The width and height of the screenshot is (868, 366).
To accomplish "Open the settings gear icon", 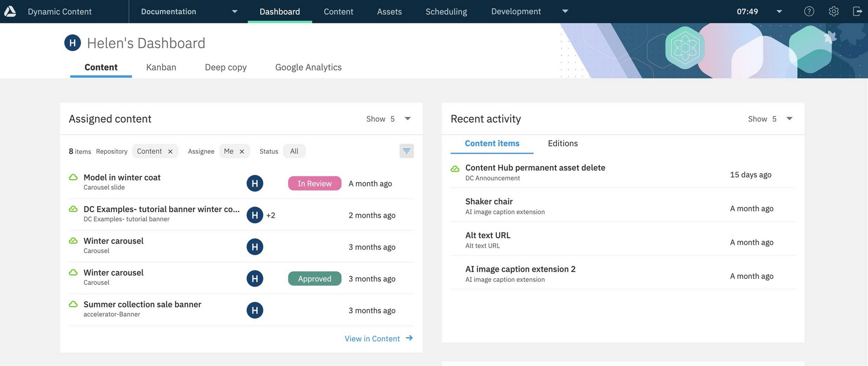I will 833,12.
